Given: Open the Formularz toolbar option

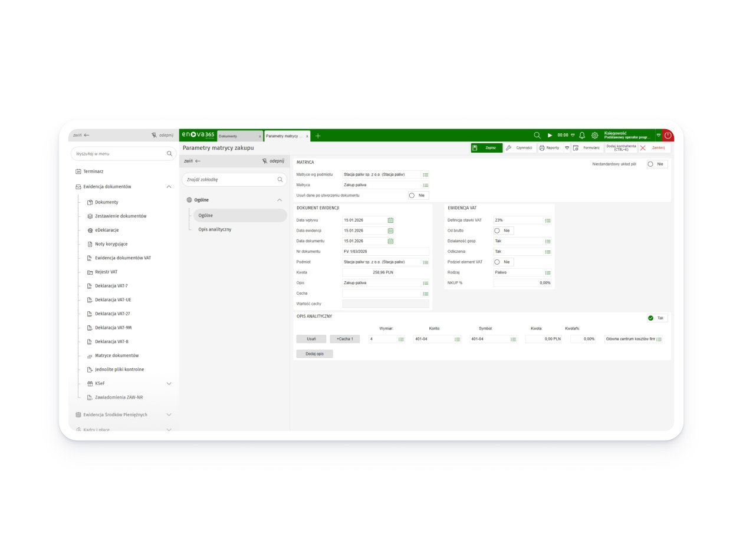Looking at the screenshot, I should (x=587, y=148).
